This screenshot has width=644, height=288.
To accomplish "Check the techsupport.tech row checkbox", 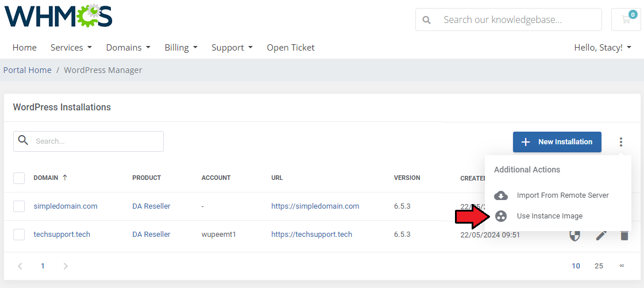I will pos(19,235).
